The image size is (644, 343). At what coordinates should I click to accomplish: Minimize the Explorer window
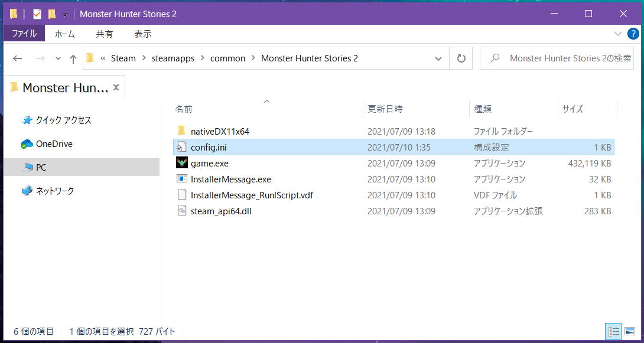pyautogui.click(x=554, y=14)
